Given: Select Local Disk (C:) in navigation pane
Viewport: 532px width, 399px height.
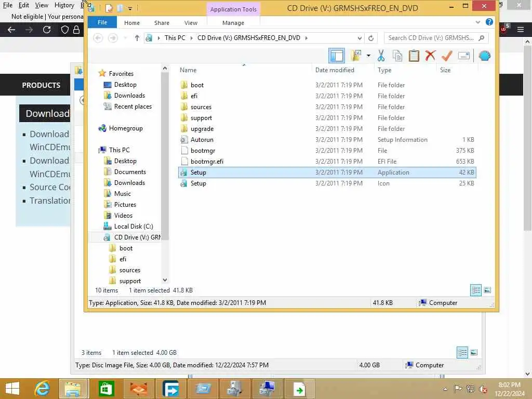Looking at the screenshot, I should (x=134, y=227).
